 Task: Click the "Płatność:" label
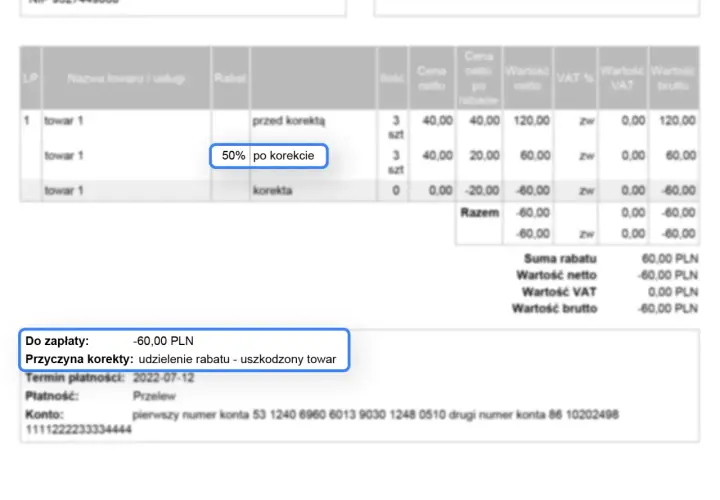coord(52,396)
